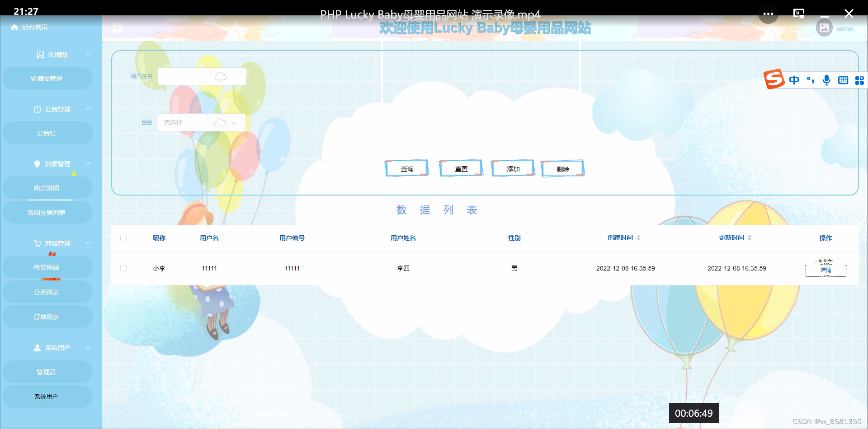Open the Sogou soft keyboard icon
The width and height of the screenshot is (868, 429).
843,80
